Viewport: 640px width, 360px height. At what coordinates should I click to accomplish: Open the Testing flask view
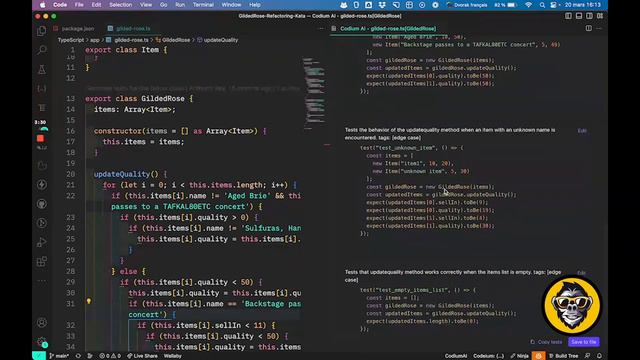coord(42,69)
